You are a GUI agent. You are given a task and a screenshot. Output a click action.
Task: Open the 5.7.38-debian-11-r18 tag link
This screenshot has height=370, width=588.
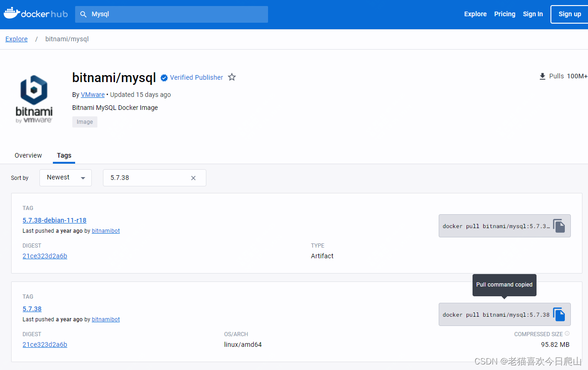pos(54,220)
